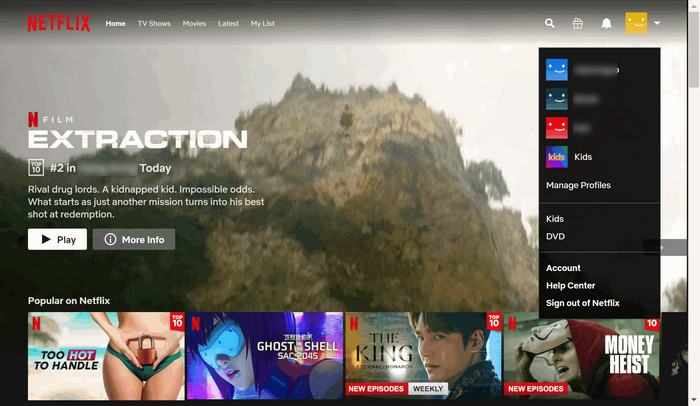Click Sign out of Netflix
This screenshot has height=406, width=700.
[x=583, y=303]
